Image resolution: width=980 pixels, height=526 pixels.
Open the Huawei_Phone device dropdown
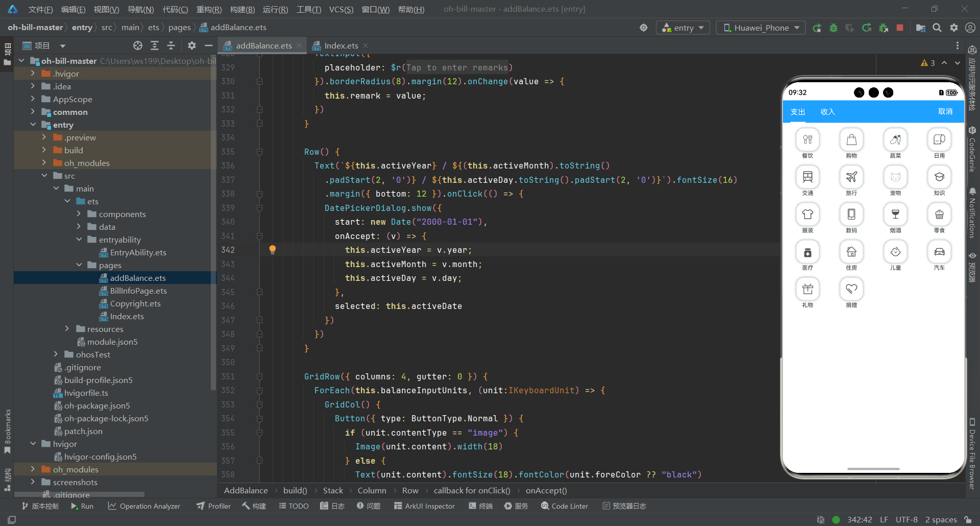761,28
